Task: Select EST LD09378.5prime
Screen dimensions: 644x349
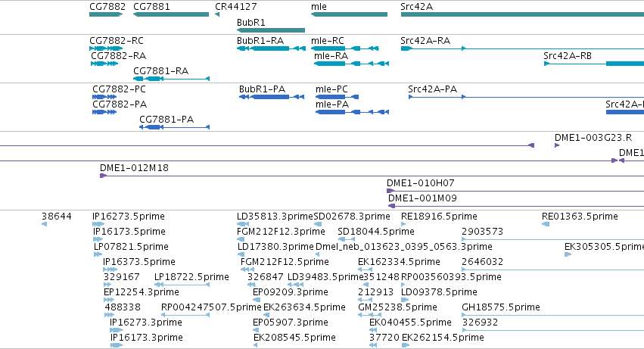Action: (x=439, y=293)
